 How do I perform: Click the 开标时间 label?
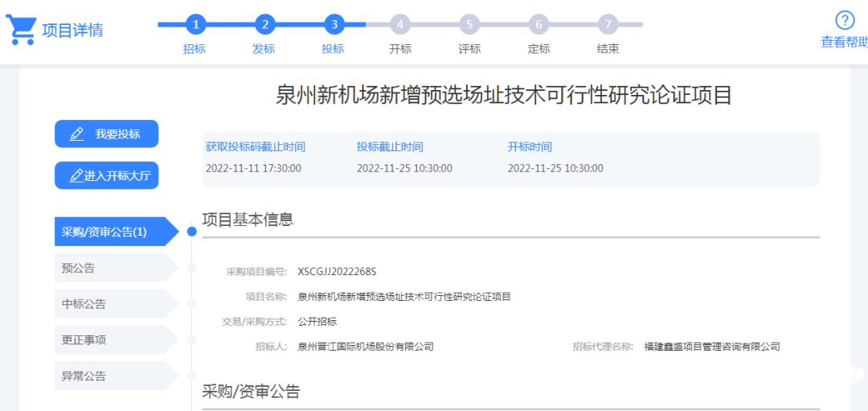point(530,146)
